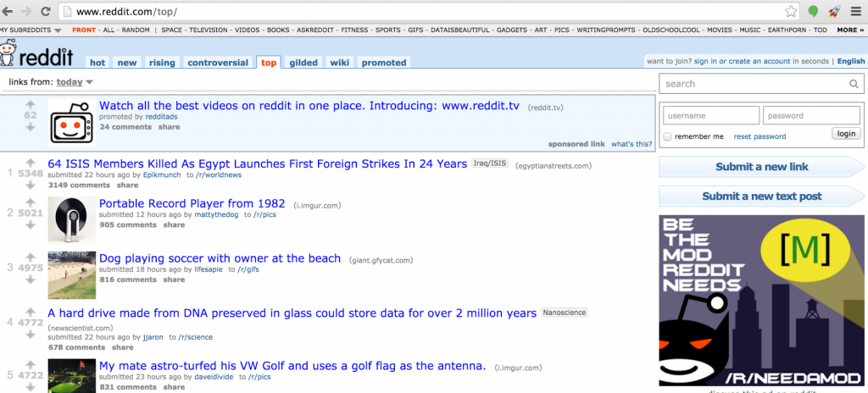Bookmark page with the star icon
The width and height of the screenshot is (868, 393).
(791, 12)
